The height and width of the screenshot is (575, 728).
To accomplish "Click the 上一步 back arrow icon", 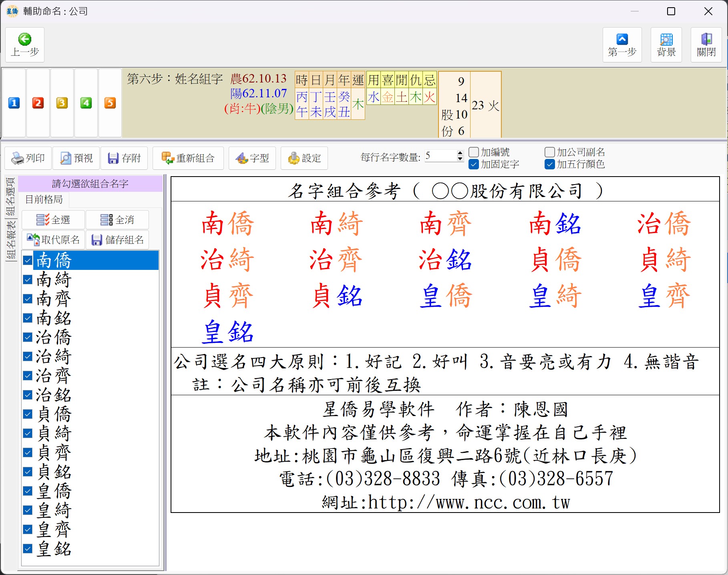I will (x=25, y=40).
